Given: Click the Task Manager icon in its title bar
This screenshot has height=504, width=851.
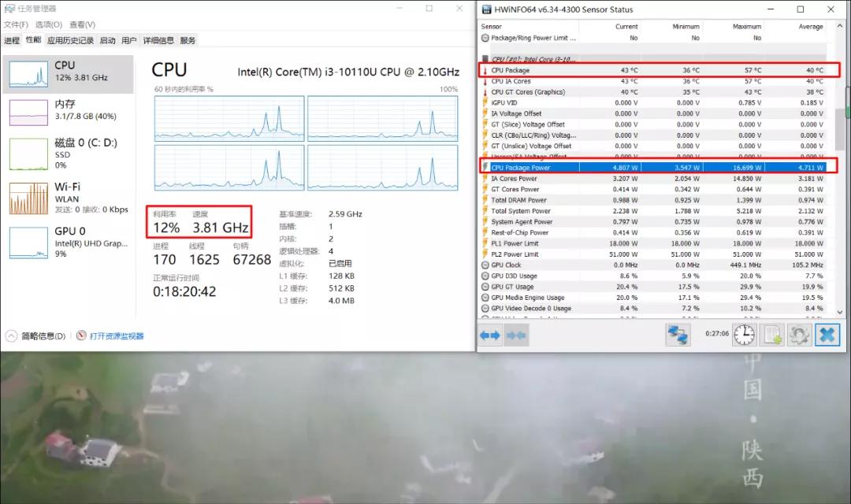Looking at the screenshot, I should tap(8, 9).
